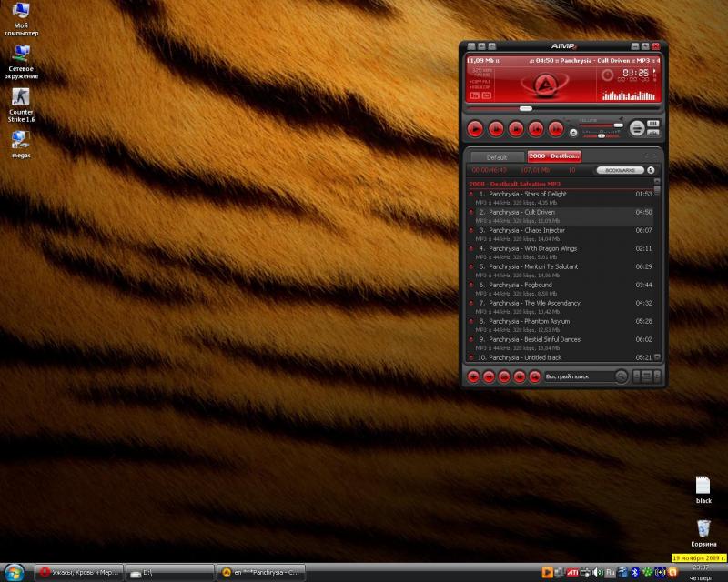Image resolution: width=728 pixels, height=582 pixels.
Task: Click the AIMP logo on the display
Action: (x=544, y=85)
